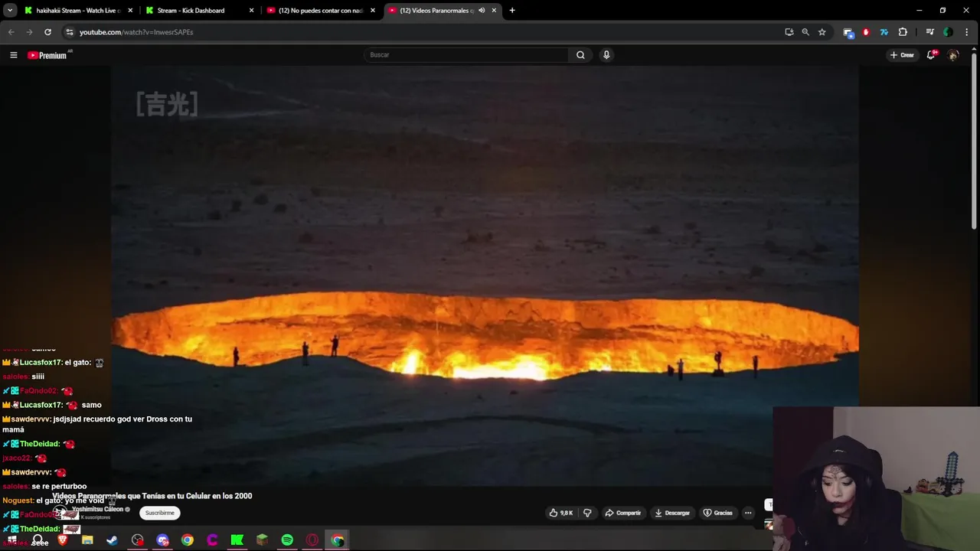This screenshot has width=980, height=551.
Task: Expand the tab search dropdown arrow
Action: tap(10, 11)
